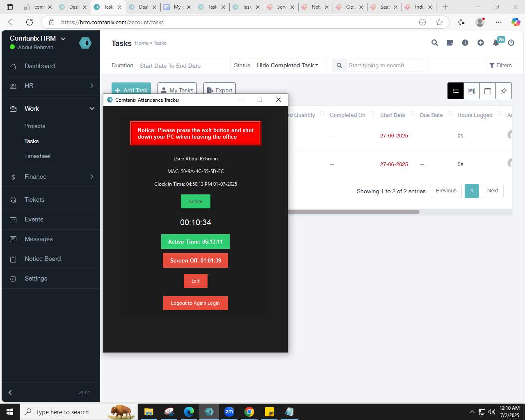Image resolution: width=525 pixels, height=420 pixels.
Task: Open Events in the sidebar
Action: [51, 219]
